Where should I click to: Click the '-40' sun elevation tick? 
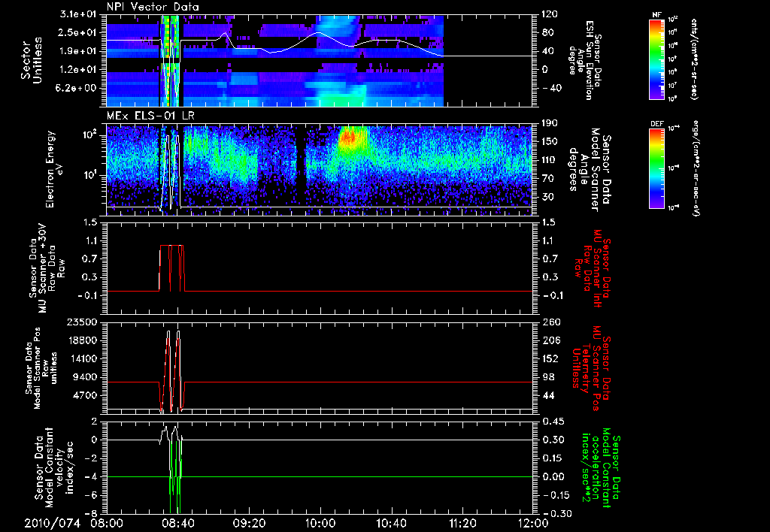tap(551, 89)
